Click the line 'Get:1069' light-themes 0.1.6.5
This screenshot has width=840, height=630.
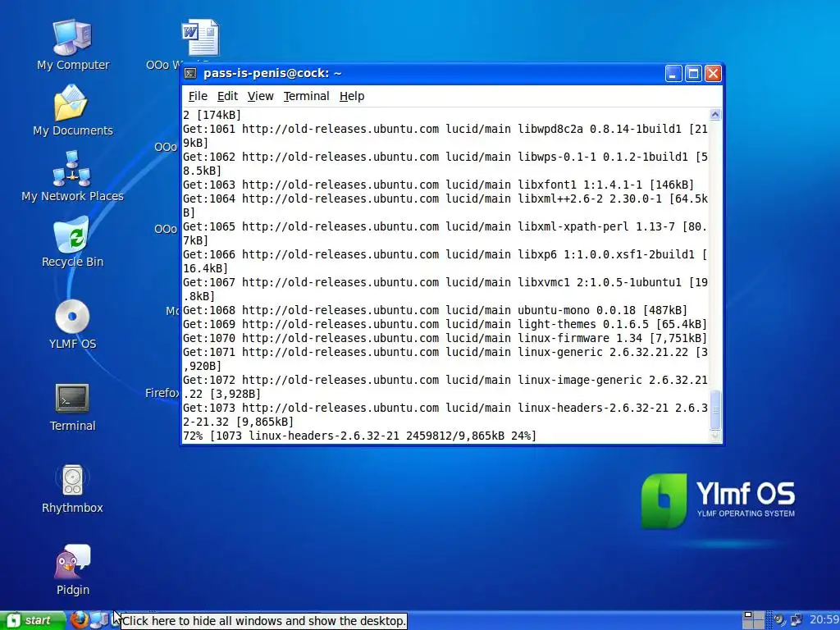(445, 324)
